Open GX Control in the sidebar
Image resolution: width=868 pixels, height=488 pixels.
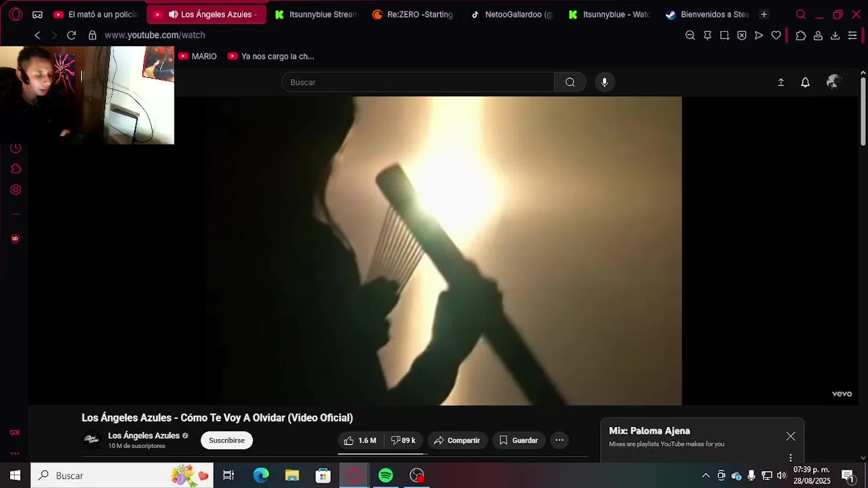pyautogui.click(x=15, y=432)
